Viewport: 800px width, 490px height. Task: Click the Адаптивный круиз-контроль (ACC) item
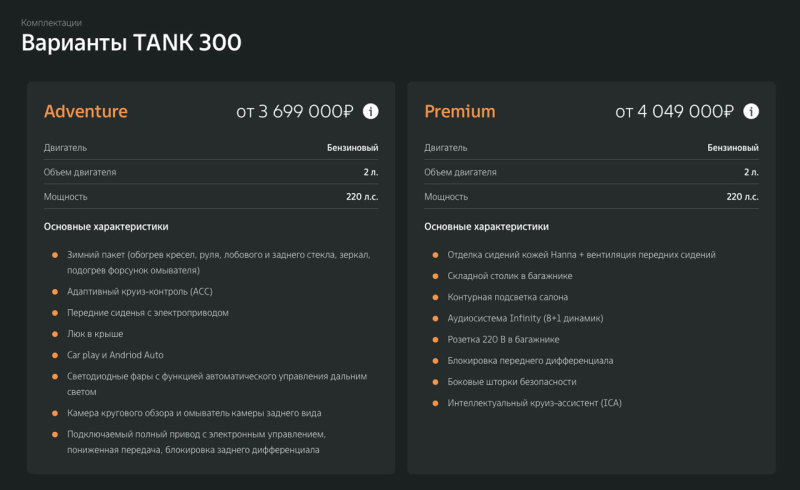pos(140,291)
